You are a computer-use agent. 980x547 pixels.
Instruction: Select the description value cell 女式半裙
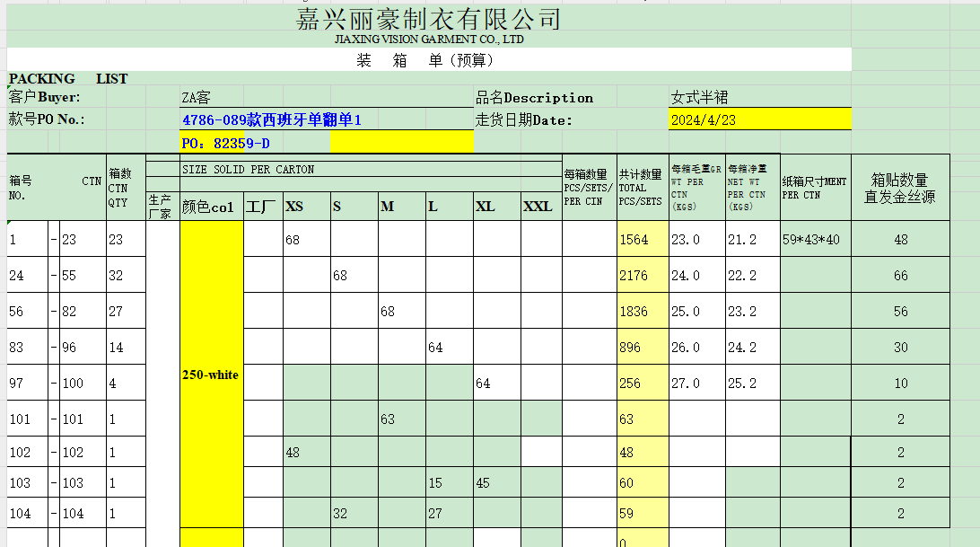tap(700, 98)
